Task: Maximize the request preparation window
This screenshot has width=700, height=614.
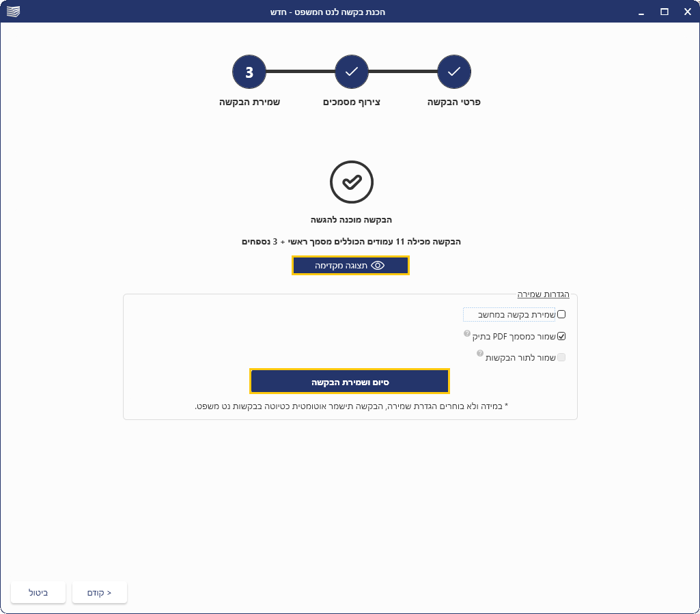Action: (664, 12)
